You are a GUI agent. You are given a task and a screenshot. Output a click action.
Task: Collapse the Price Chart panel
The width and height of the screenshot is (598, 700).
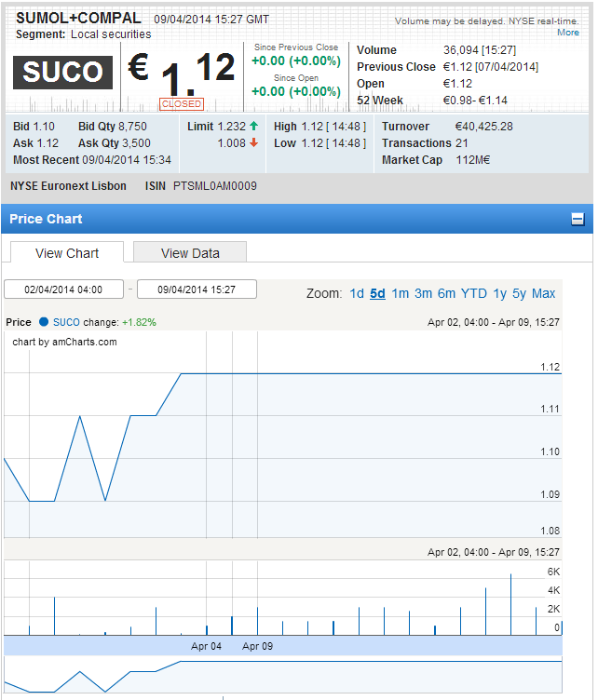coord(578,219)
